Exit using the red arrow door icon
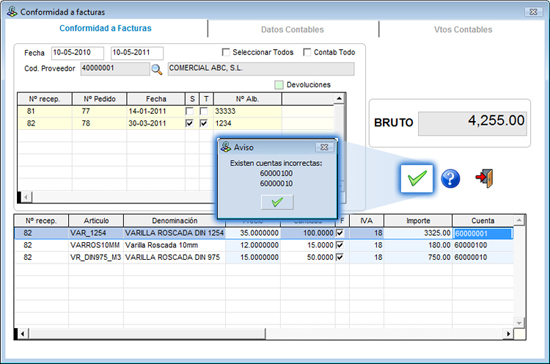The height and width of the screenshot is (364, 550). click(x=484, y=178)
